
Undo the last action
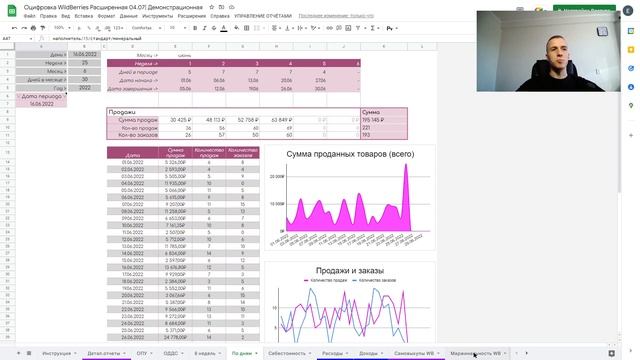point(15,28)
